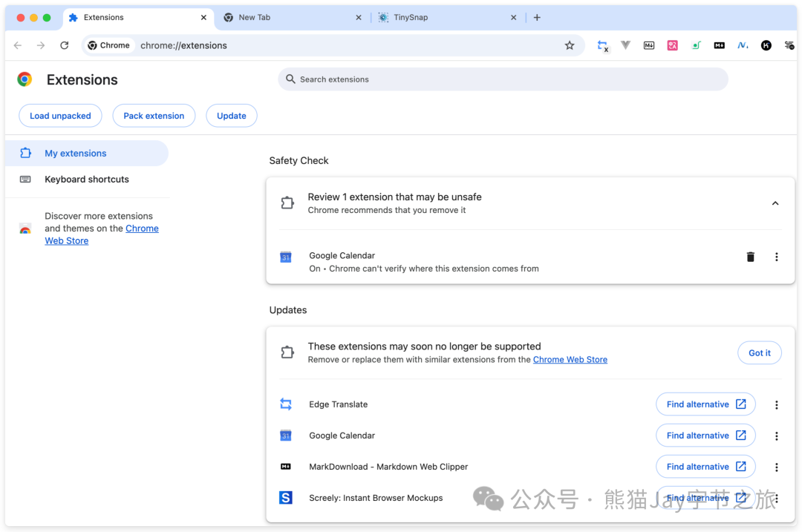Open a new browser tab with plus
The height and width of the screenshot is (532, 802).
537,17
